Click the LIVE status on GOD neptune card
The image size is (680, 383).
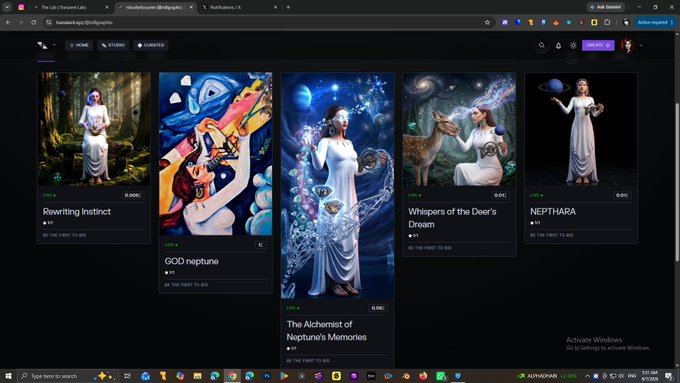(x=171, y=245)
